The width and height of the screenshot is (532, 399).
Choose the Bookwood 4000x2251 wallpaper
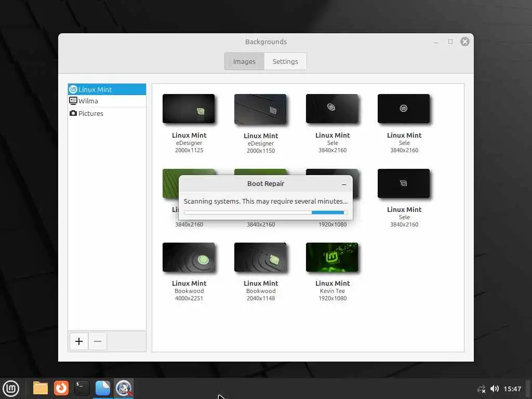pos(189,257)
